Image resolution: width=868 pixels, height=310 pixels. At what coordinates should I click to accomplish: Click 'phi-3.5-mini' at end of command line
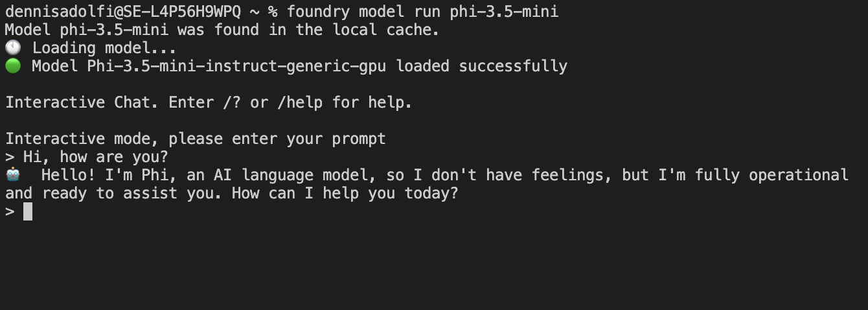tap(504, 12)
